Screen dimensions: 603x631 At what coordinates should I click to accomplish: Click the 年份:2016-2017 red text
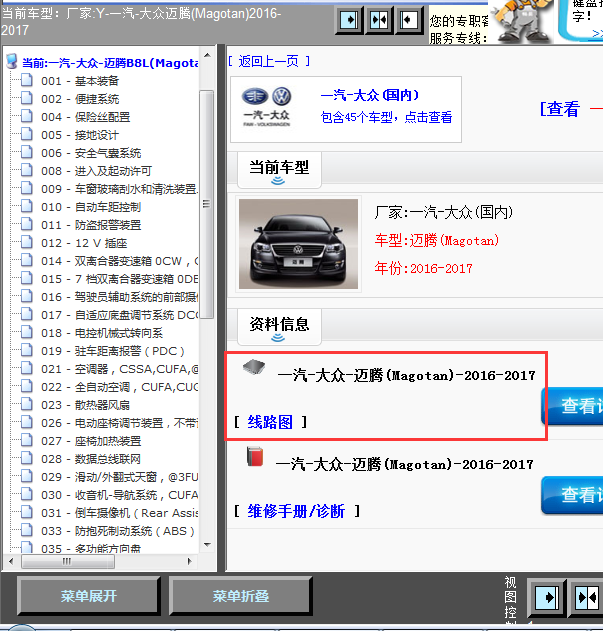coord(423,268)
